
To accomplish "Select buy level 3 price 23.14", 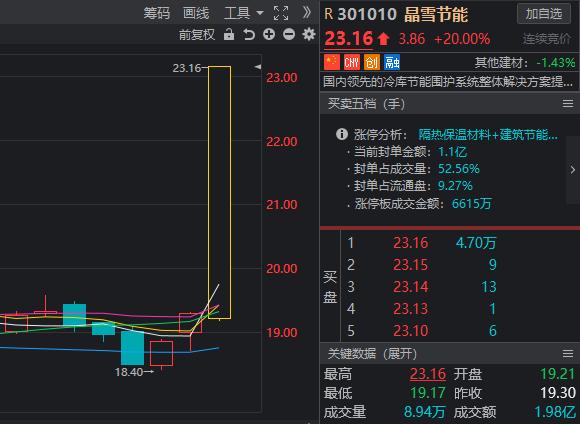I will (x=411, y=287).
